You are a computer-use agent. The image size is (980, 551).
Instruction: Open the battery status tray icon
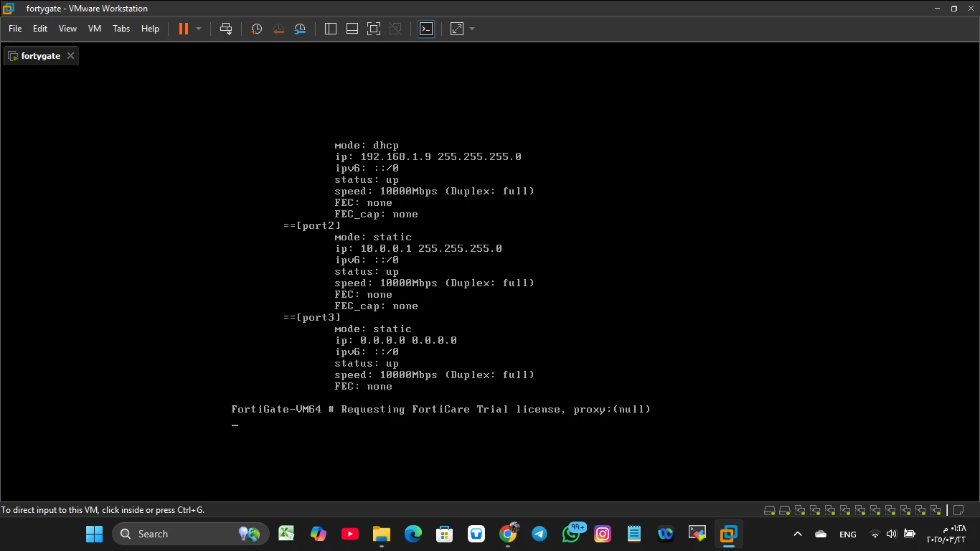point(910,534)
